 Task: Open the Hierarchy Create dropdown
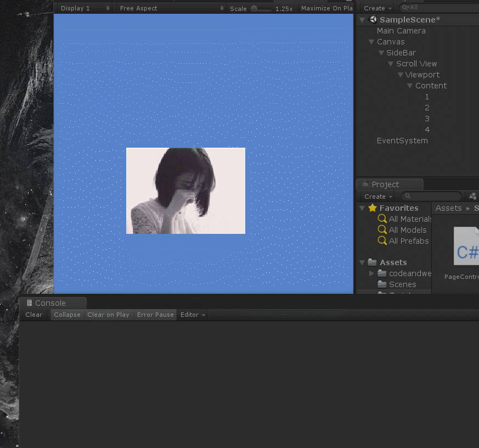click(x=377, y=8)
